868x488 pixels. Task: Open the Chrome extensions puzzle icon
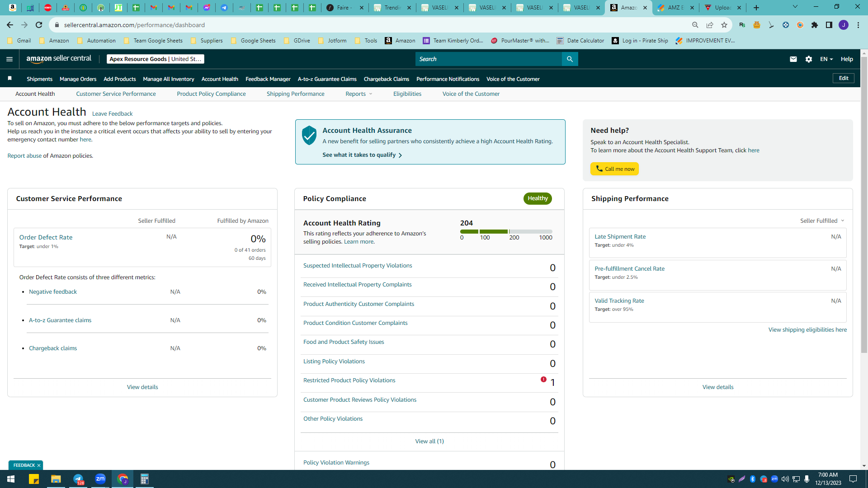[815, 25]
